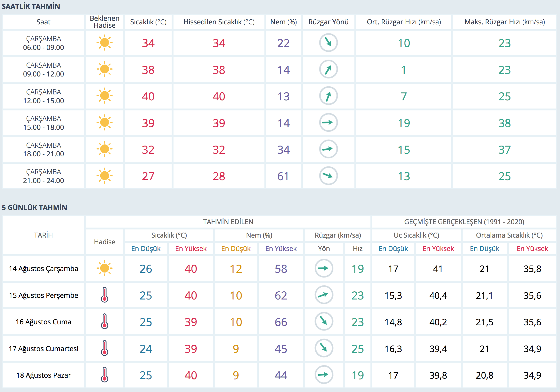Click wind direction arrow for 15.00 - 18.00
560x392 pixels.
pos(328,123)
